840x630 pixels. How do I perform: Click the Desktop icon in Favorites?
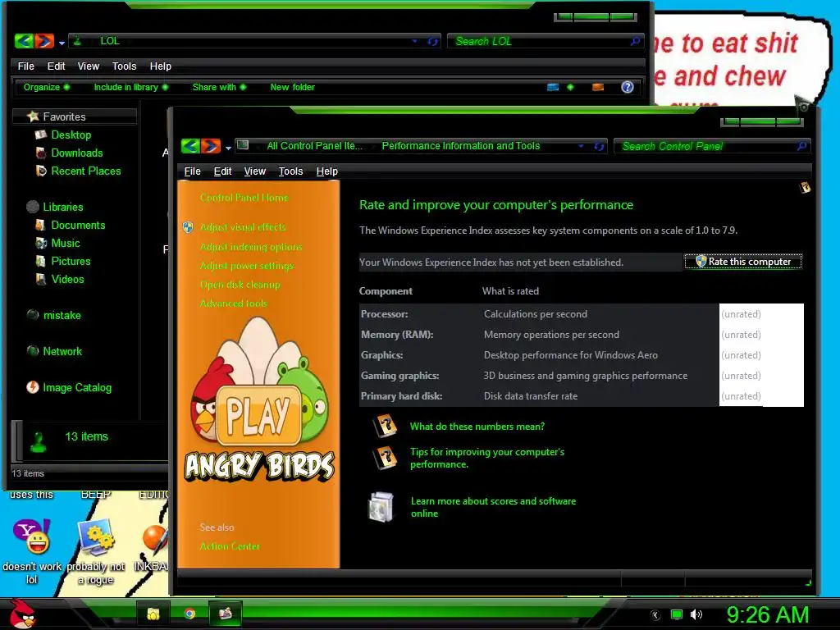(41, 135)
